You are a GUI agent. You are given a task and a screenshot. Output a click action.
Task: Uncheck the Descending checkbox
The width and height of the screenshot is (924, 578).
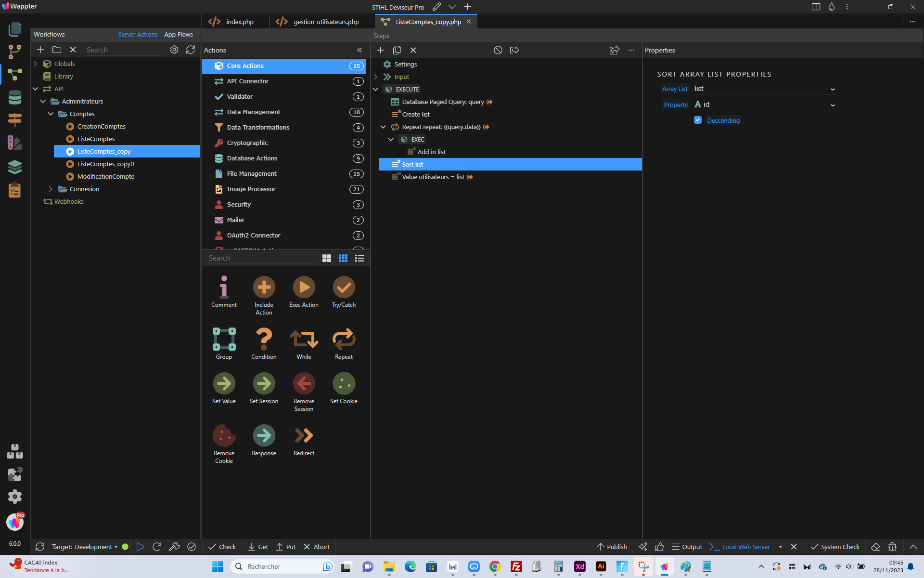click(698, 120)
